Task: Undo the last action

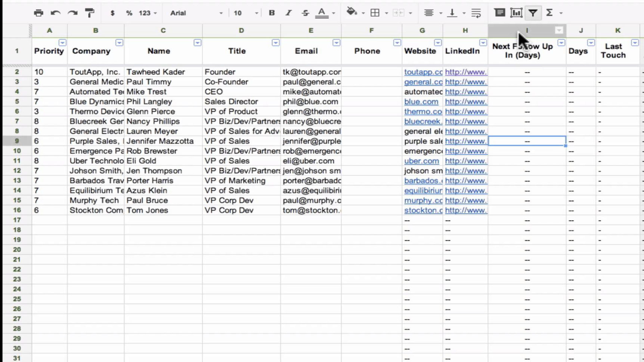Action: pyautogui.click(x=55, y=13)
